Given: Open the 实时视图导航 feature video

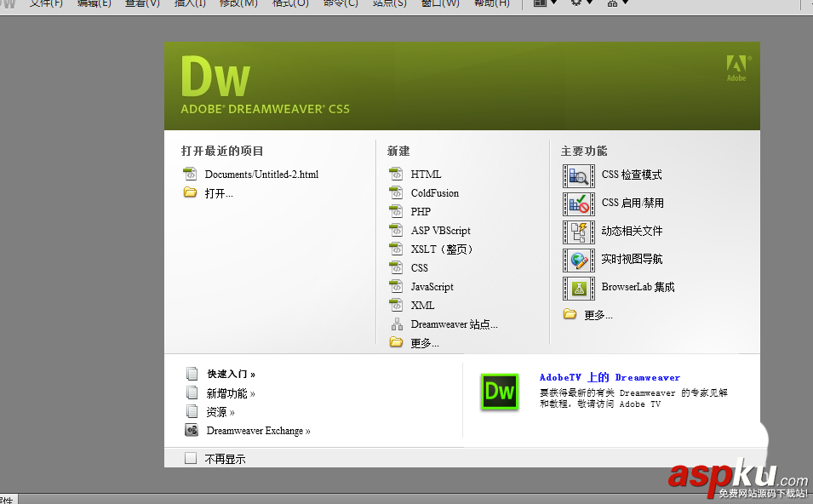Looking at the screenshot, I should [632, 259].
